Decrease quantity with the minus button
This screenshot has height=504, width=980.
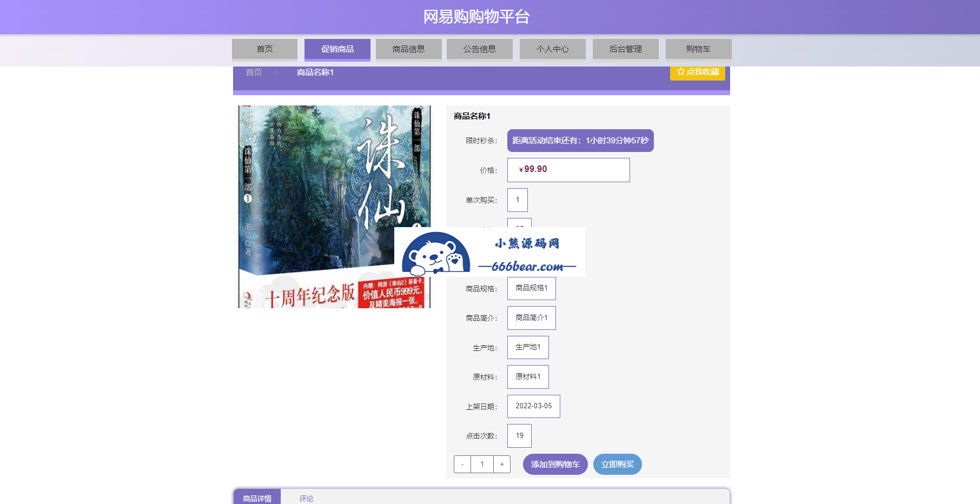click(462, 465)
